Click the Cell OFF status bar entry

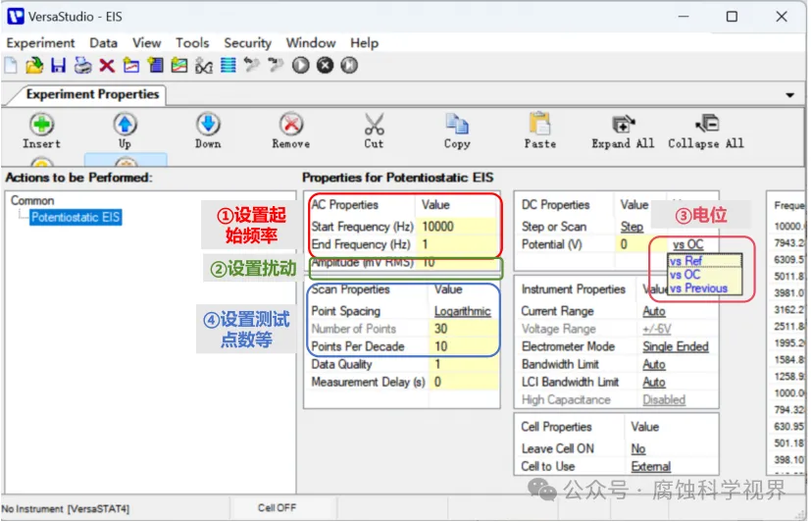(278, 508)
